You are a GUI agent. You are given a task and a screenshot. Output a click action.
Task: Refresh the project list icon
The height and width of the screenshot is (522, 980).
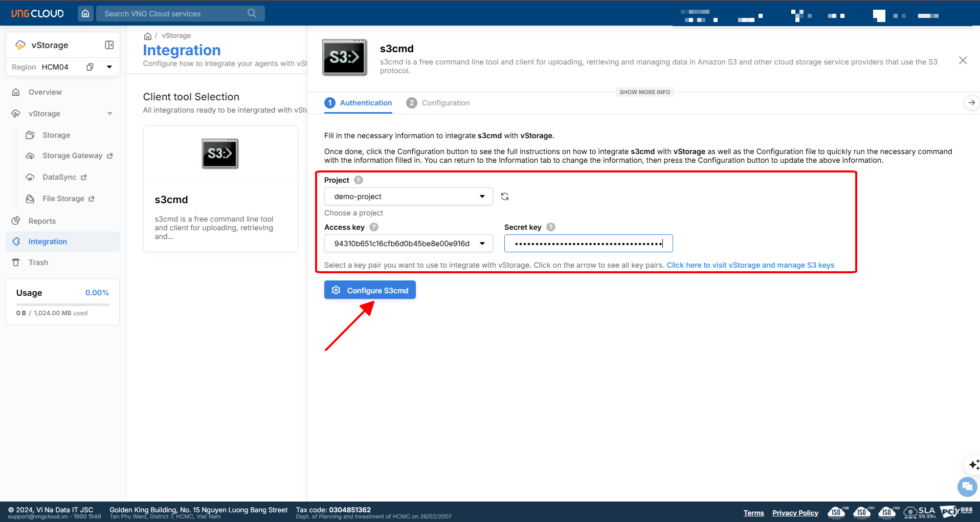coord(505,197)
